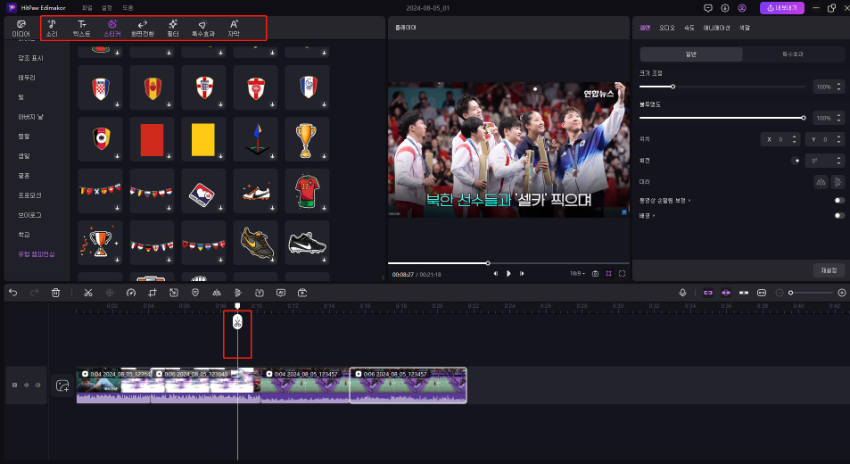This screenshot has width=850, height=464.
Task: Open the 소리 (Sound) panel icon
Action: click(x=51, y=27)
